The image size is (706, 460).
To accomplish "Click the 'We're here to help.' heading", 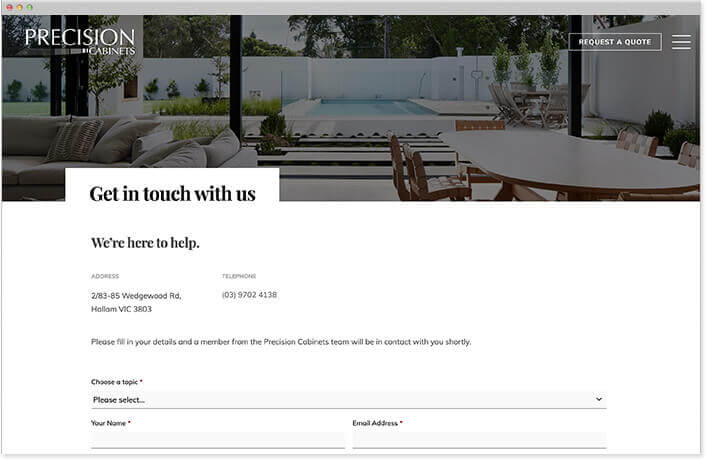I will click(145, 243).
